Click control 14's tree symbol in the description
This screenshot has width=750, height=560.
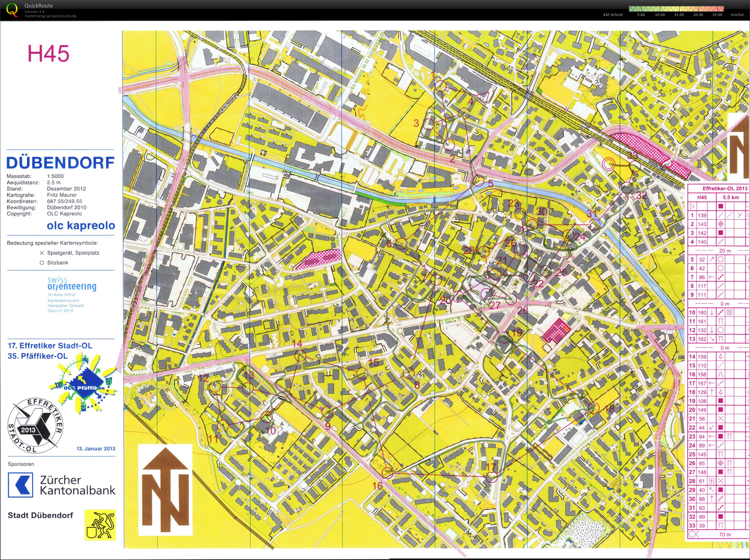click(721, 356)
